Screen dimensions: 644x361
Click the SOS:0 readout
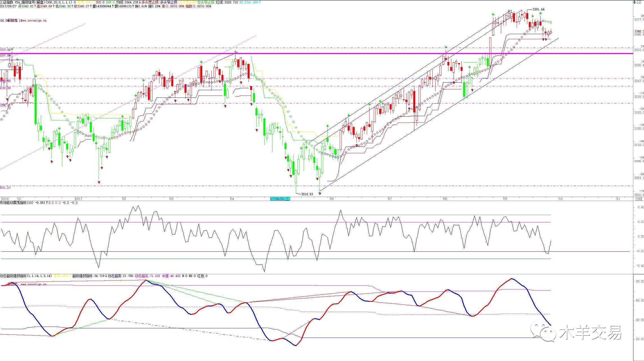coord(100,2)
